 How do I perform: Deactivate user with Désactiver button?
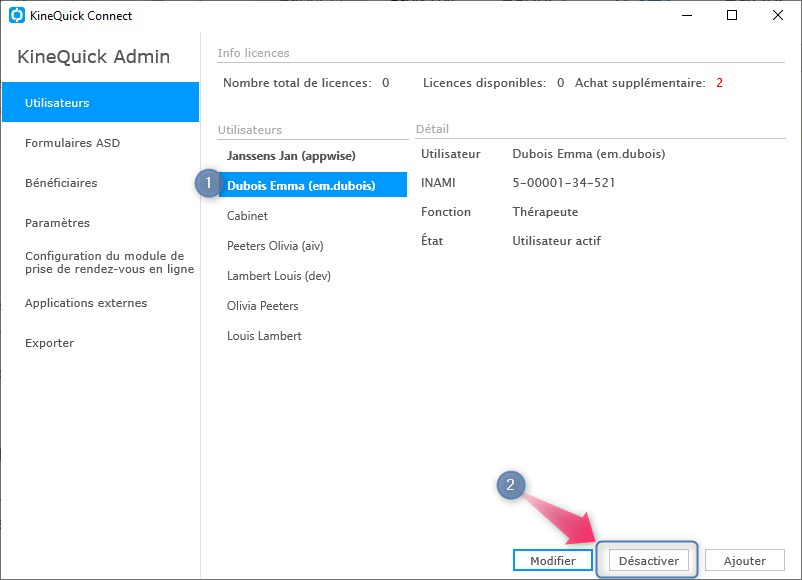tap(649, 560)
